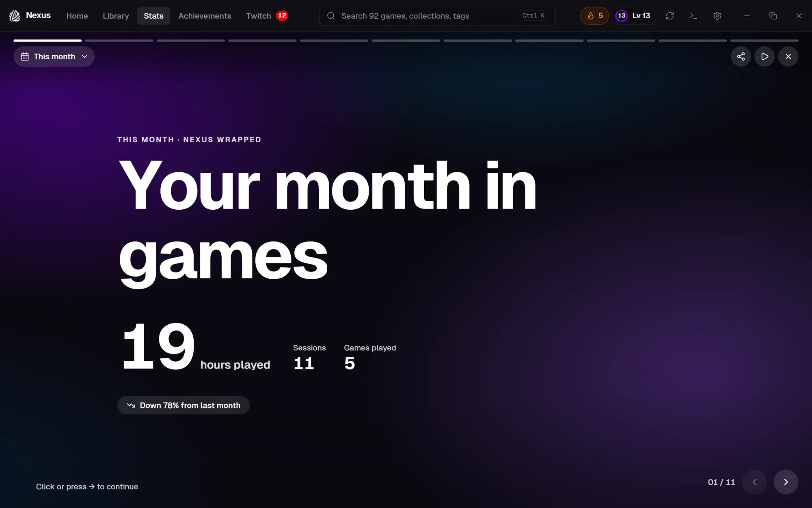
Task: Switch to the Library tab
Action: pyautogui.click(x=116, y=16)
